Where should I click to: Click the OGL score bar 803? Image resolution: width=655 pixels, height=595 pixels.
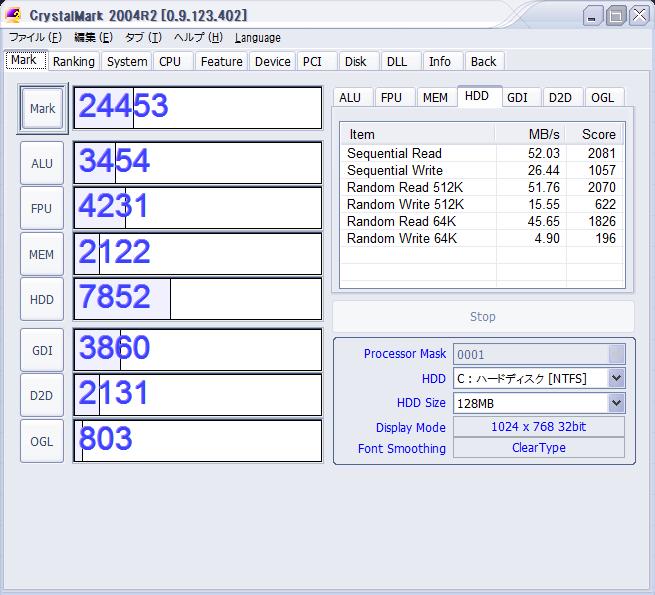198,441
